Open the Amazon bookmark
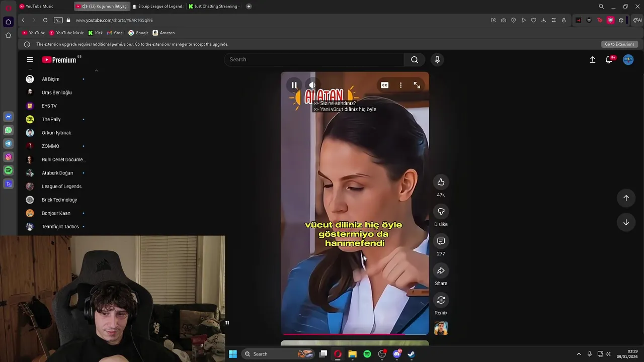 [x=164, y=33]
